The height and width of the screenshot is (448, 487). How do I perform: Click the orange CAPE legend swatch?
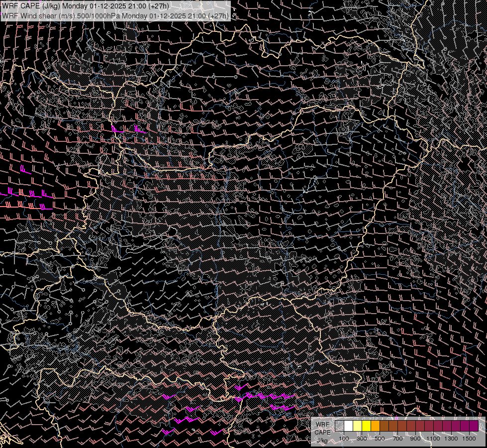[x=376, y=426]
